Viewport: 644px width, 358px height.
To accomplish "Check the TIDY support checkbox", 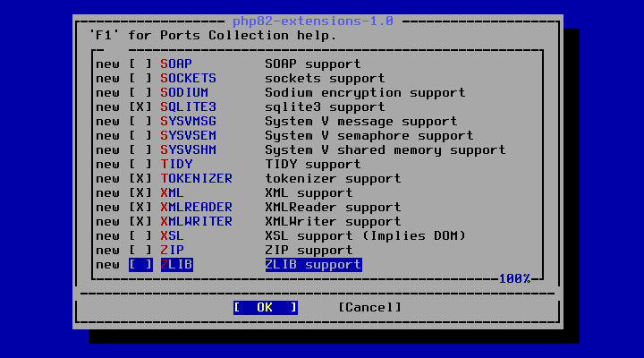I will click(140, 165).
